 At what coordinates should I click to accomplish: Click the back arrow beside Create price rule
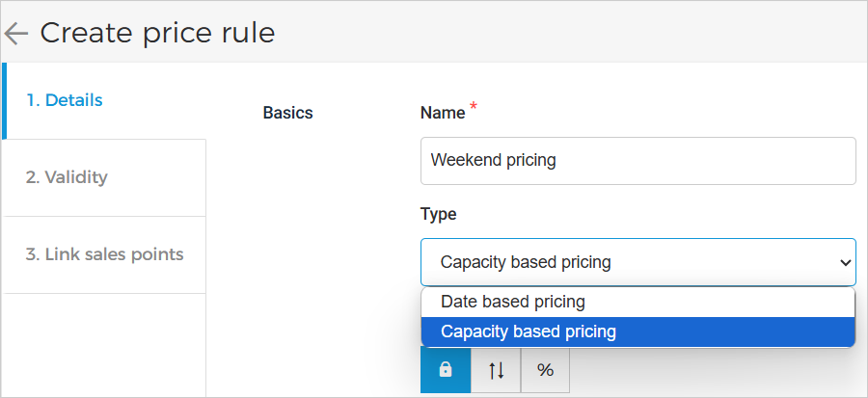(15, 34)
